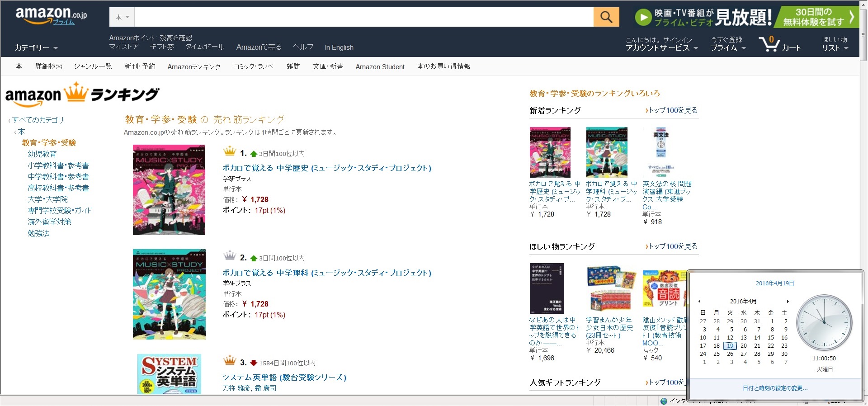The image size is (868, 406).
Task: Click Amazonポイント 残高を確認 link
Action: pyautogui.click(x=151, y=38)
